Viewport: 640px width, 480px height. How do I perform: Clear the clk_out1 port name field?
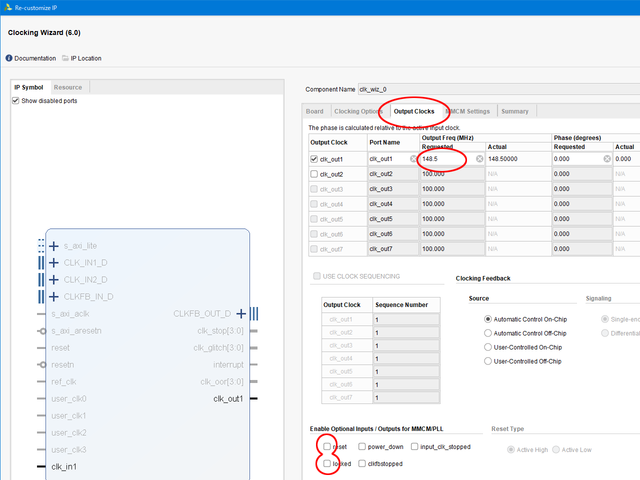coord(413,159)
